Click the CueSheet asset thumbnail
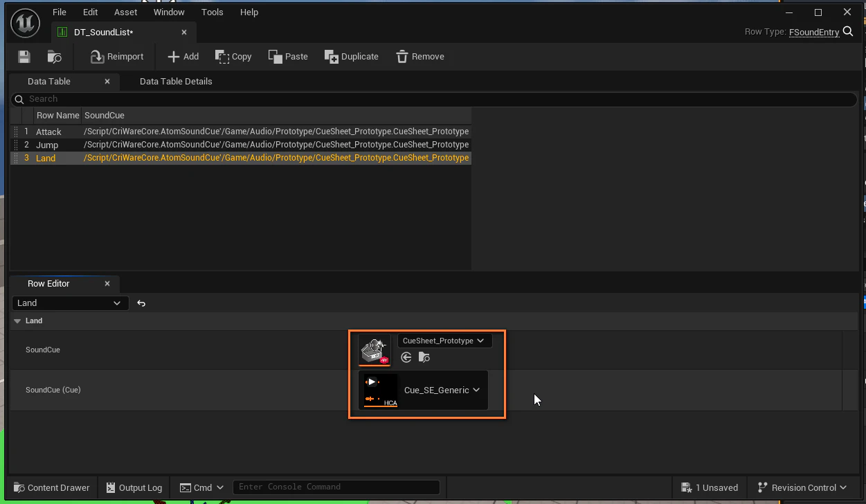The image size is (866, 504). (375, 350)
